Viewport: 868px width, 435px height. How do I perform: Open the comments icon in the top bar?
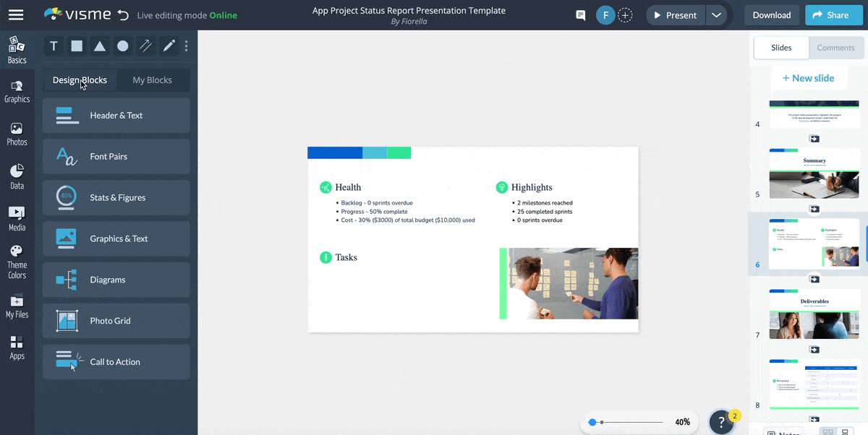pyautogui.click(x=580, y=14)
